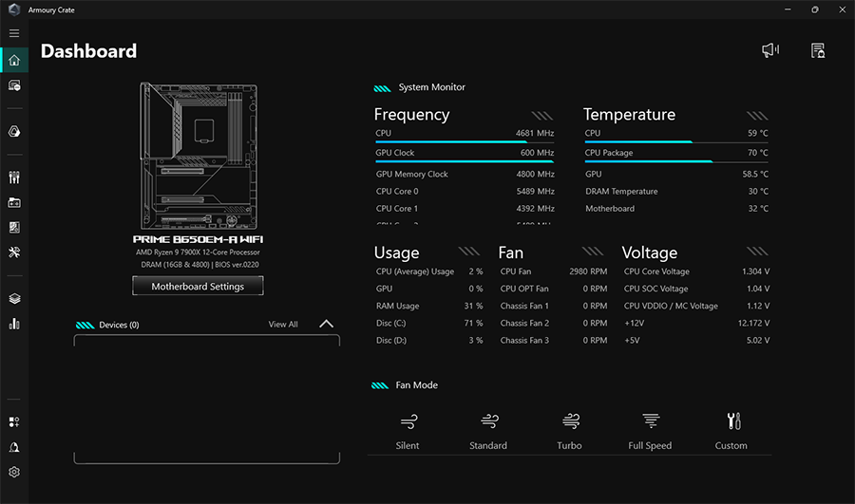
Task: Click the GPU Clock frequency bar
Action: (x=464, y=161)
